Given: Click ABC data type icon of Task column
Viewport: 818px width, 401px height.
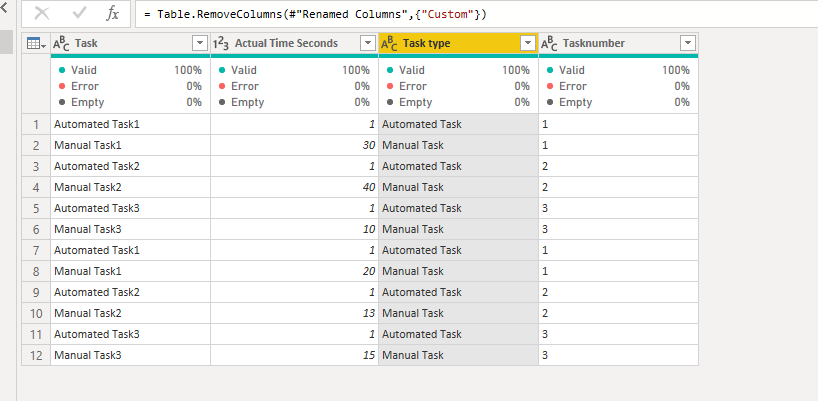Looking at the screenshot, I should click(x=62, y=44).
